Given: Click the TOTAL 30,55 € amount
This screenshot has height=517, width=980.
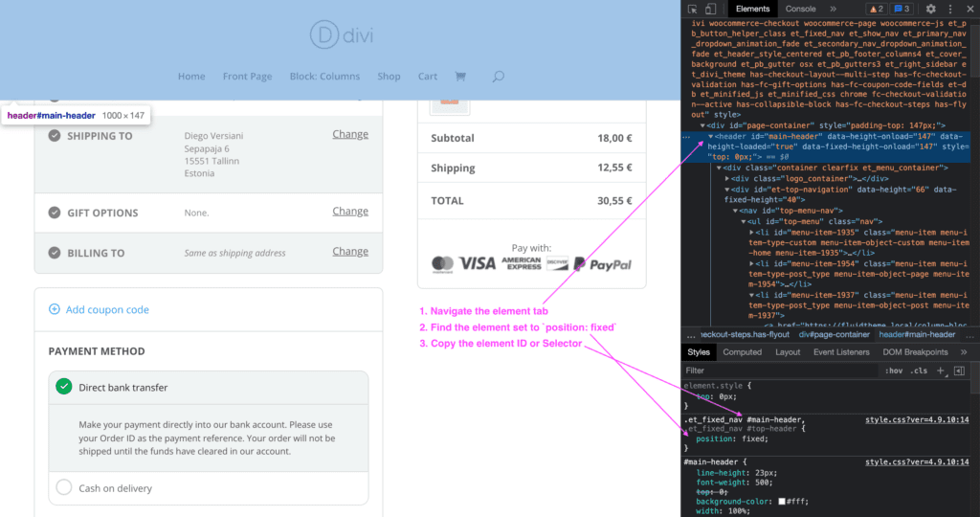Looking at the screenshot, I should (x=614, y=201).
